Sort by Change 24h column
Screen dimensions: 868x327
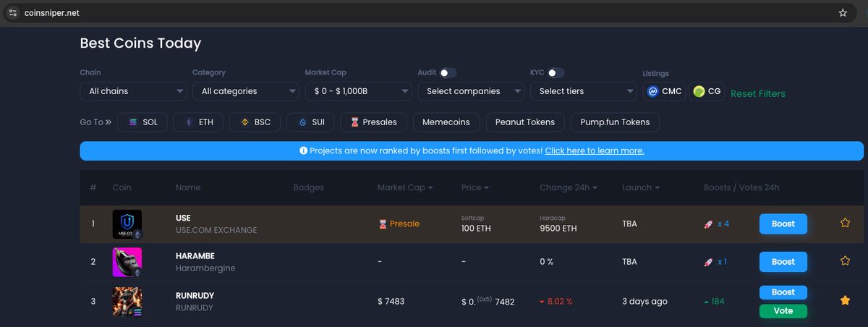tap(568, 187)
